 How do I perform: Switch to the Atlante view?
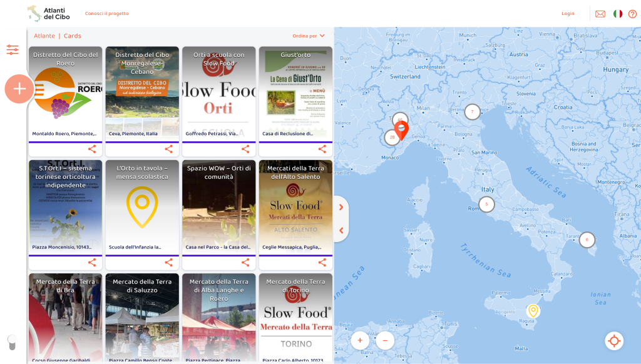click(44, 36)
